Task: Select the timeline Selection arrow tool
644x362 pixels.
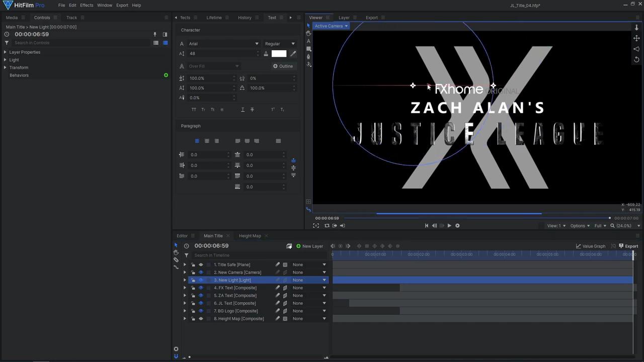Action: coord(176,245)
